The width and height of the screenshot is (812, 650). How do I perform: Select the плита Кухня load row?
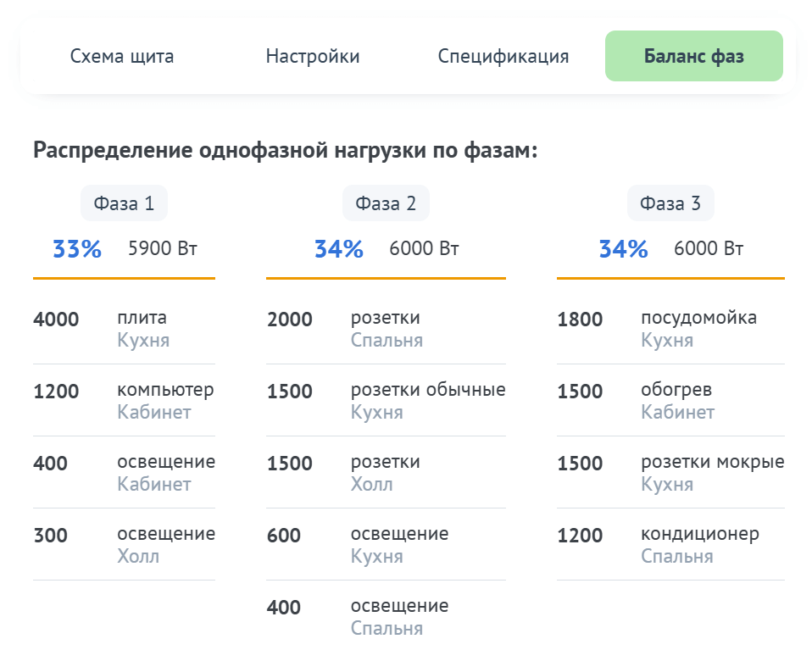click(x=124, y=328)
